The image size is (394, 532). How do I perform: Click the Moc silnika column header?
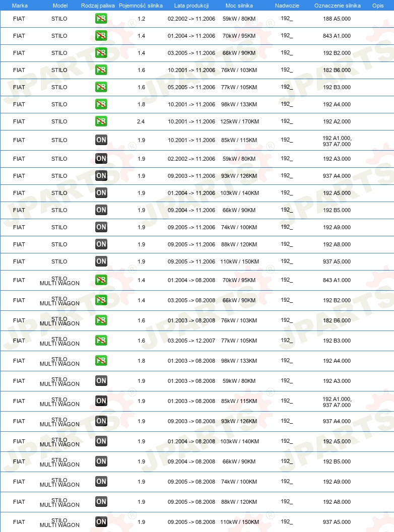click(239, 6)
